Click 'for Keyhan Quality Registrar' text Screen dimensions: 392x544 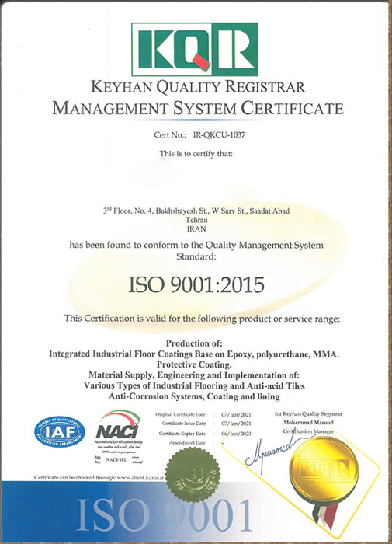(308, 414)
